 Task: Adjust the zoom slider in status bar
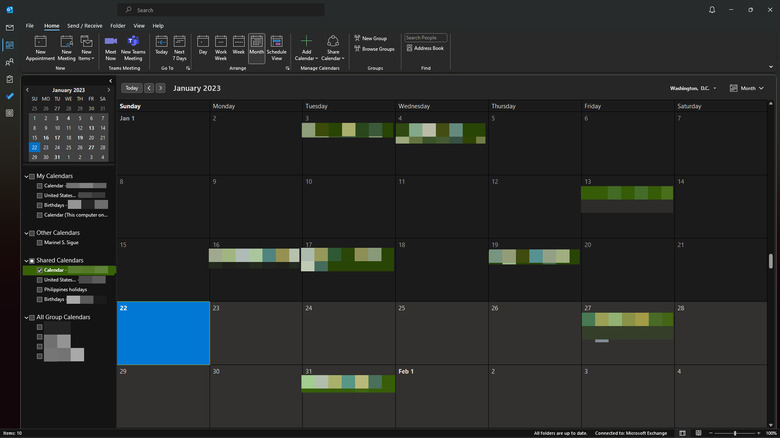click(x=737, y=433)
